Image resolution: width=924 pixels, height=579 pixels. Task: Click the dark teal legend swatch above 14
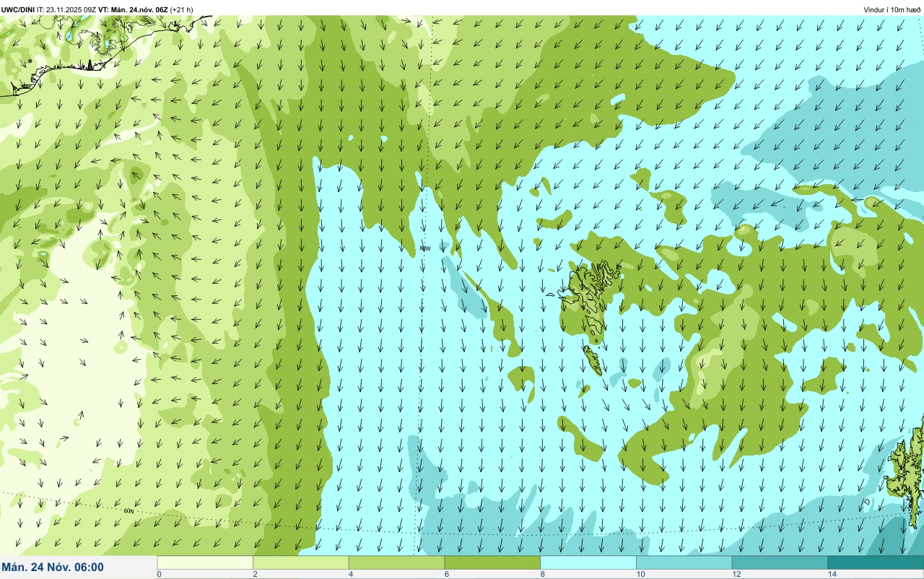click(x=876, y=562)
